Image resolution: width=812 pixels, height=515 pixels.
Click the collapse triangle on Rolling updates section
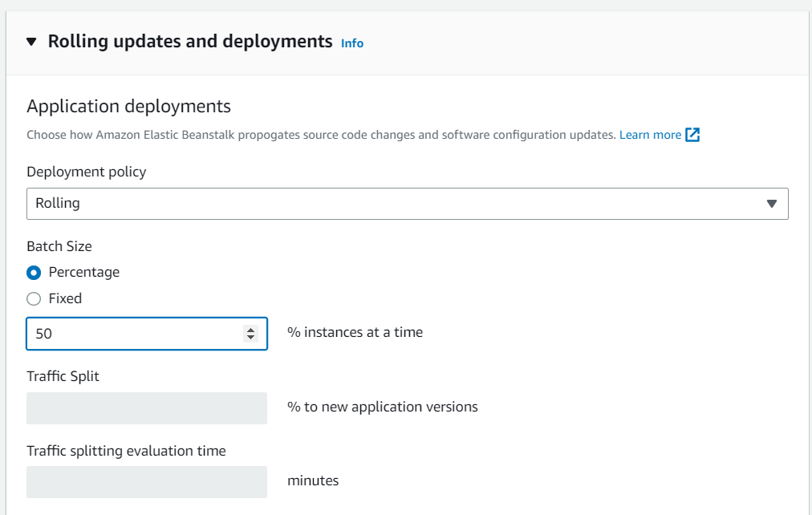coord(30,41)
